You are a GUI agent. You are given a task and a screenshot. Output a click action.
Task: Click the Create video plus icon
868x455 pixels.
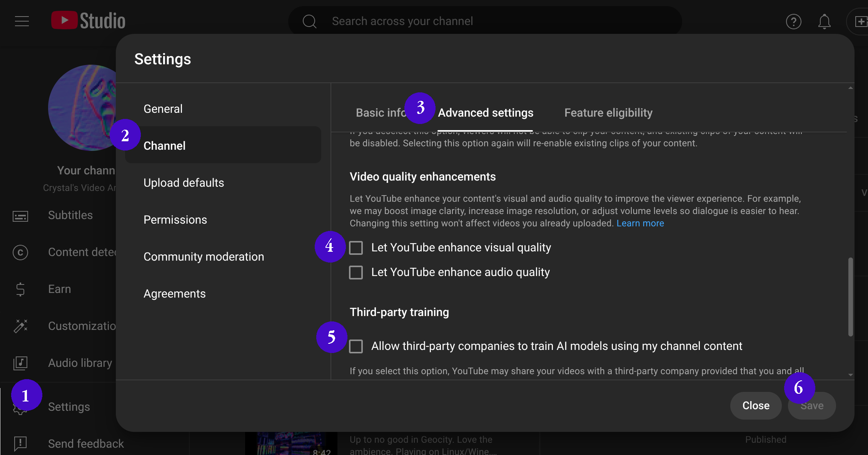[x=860, y=22]
